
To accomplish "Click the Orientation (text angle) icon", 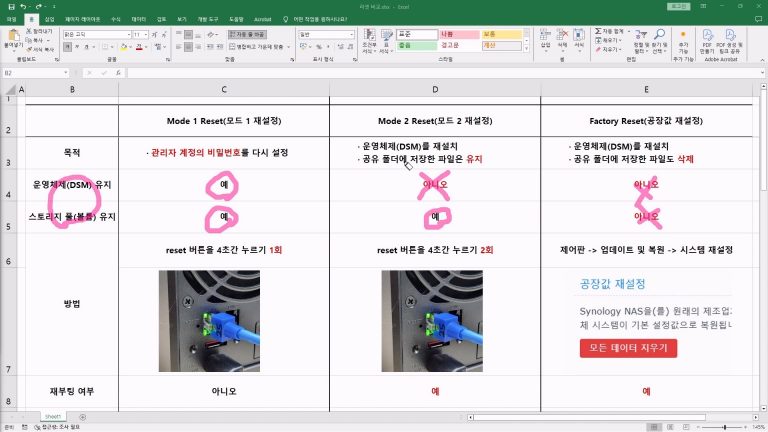I will (x=211, y=34).
